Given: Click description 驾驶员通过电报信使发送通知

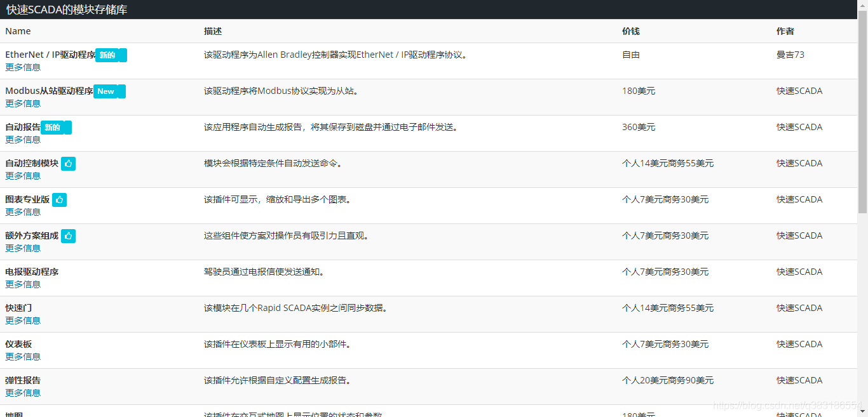Looking at the screenshot, I should [x=264, y=272].
